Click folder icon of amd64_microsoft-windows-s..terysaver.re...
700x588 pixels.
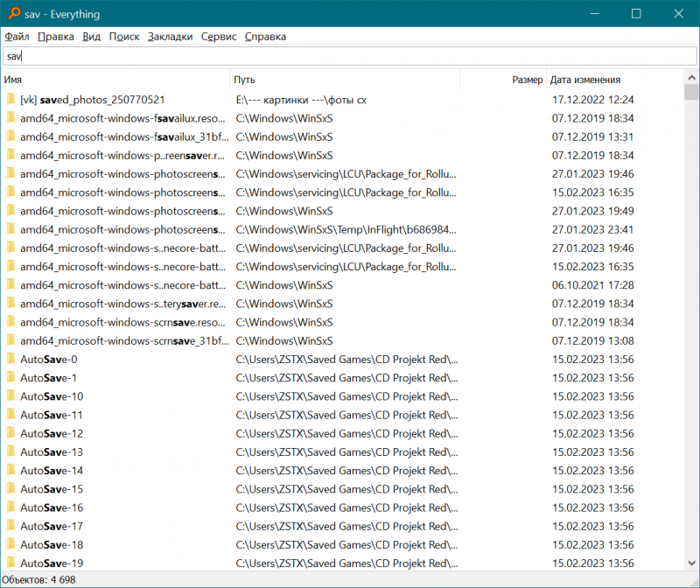click(x=11, y=304)
